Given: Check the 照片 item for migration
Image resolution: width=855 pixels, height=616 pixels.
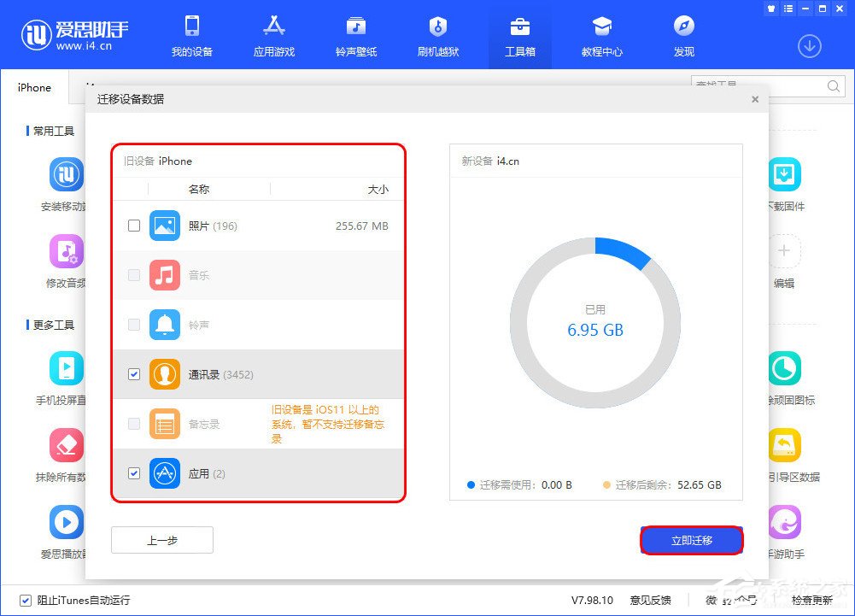Looking at the screenshot, I should [133, 226].
